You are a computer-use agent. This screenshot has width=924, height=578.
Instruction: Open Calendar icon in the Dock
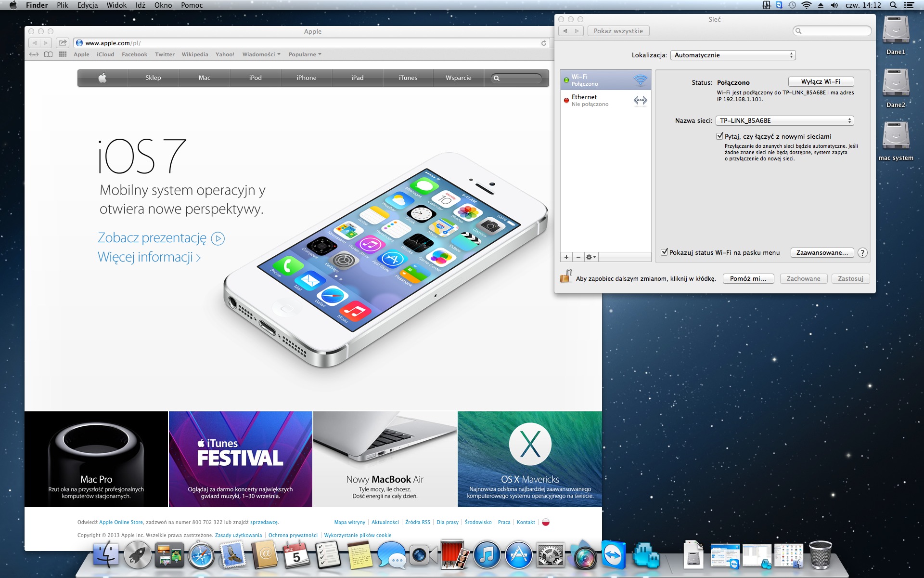pyautogui.click(x=296, y=555)
